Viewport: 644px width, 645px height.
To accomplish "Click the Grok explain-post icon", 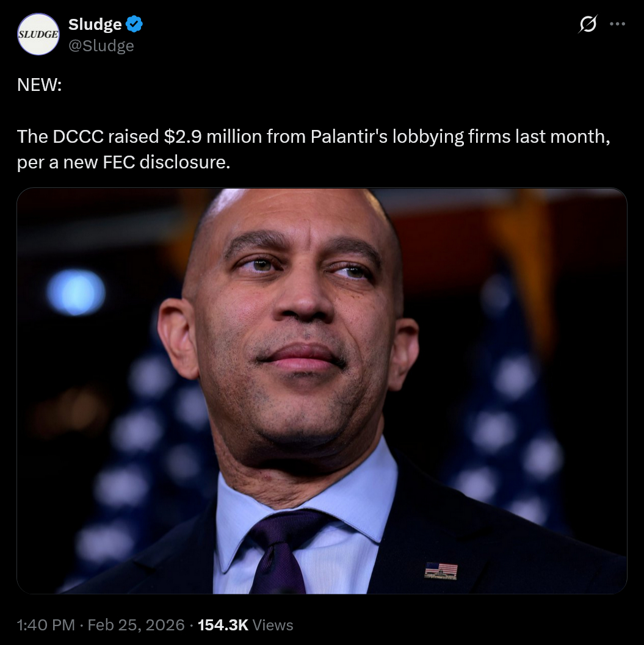I will [587, 24].
